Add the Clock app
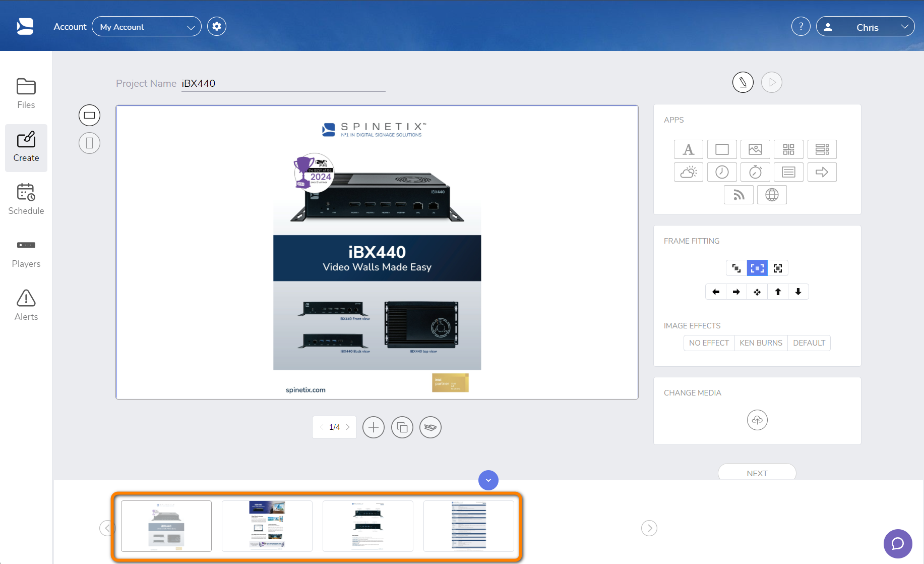 722,172
